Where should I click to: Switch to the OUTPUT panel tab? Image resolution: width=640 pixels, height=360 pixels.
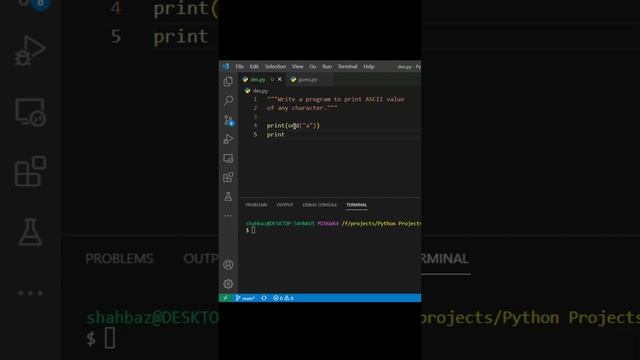click(x=285, y=205)
